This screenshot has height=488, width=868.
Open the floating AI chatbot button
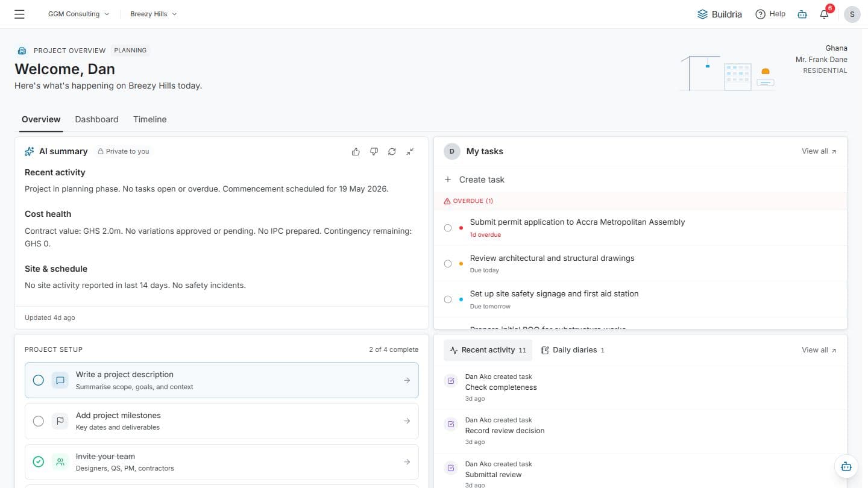[846, 466]
